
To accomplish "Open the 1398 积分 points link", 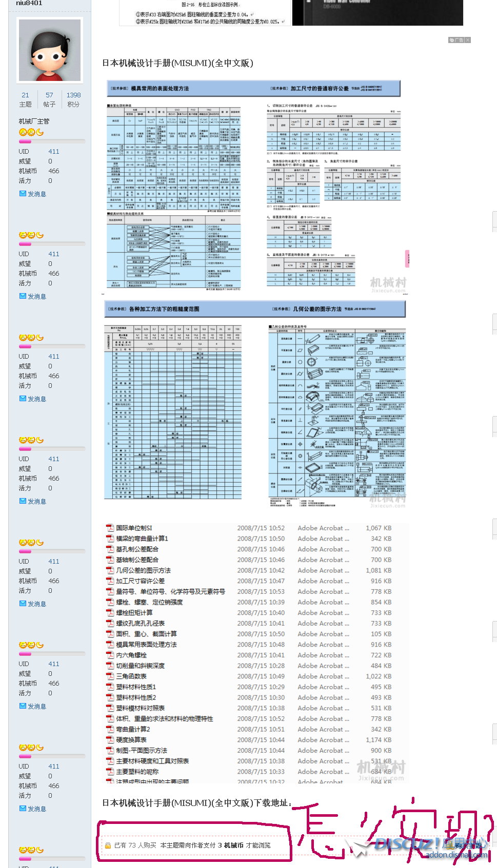I will pos(73,95).
